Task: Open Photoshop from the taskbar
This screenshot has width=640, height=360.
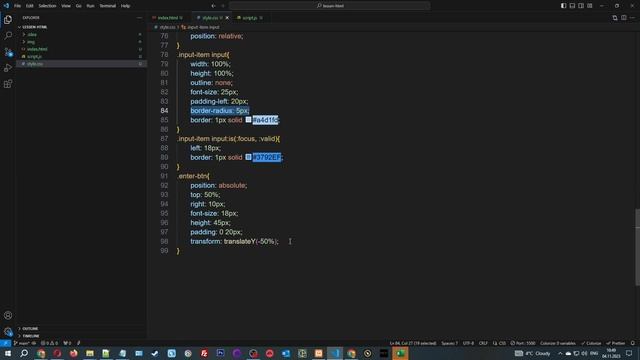Action: (x=220, y=353)
